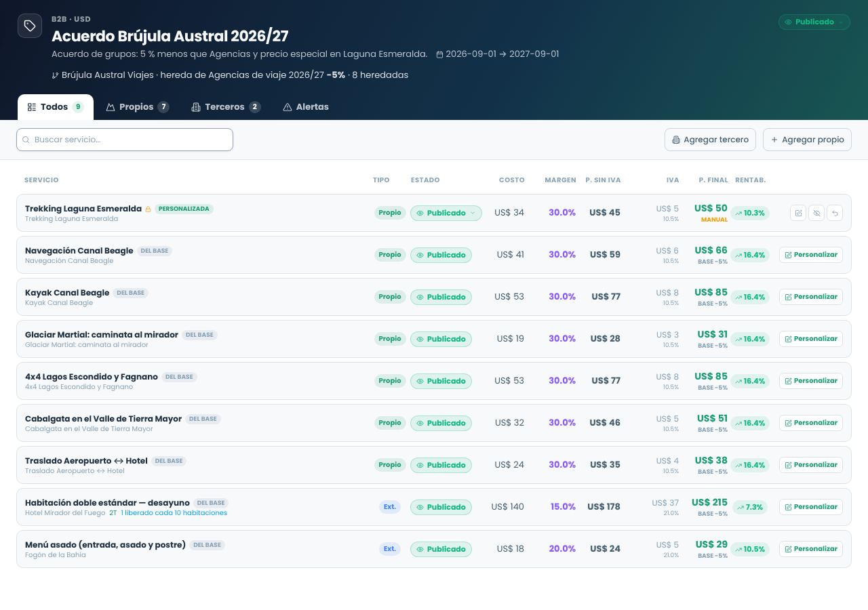Click the edit icon on Trekking Laguna Esmeralda row
The height and width of the screenshot is (610, 868).
[x=798, y=213]
